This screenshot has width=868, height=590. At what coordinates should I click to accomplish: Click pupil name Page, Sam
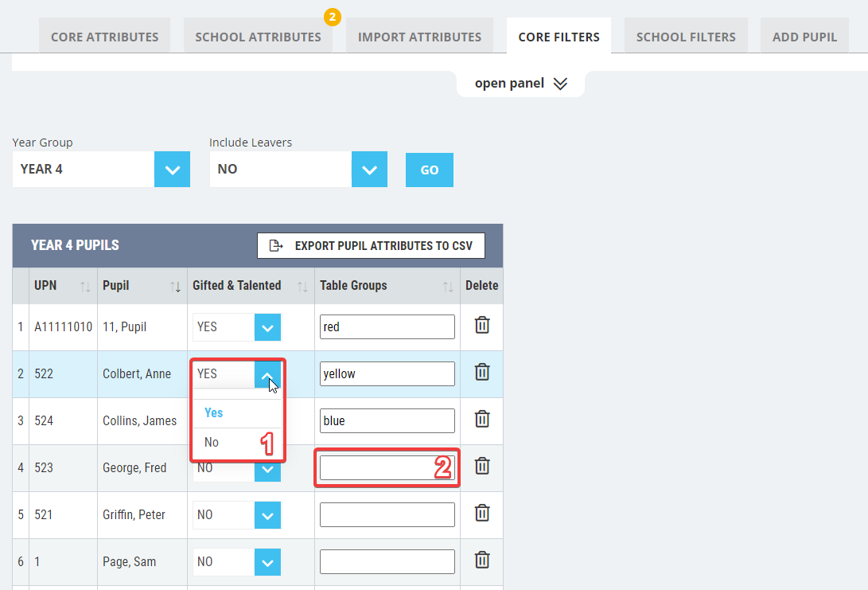pos(130,562)
